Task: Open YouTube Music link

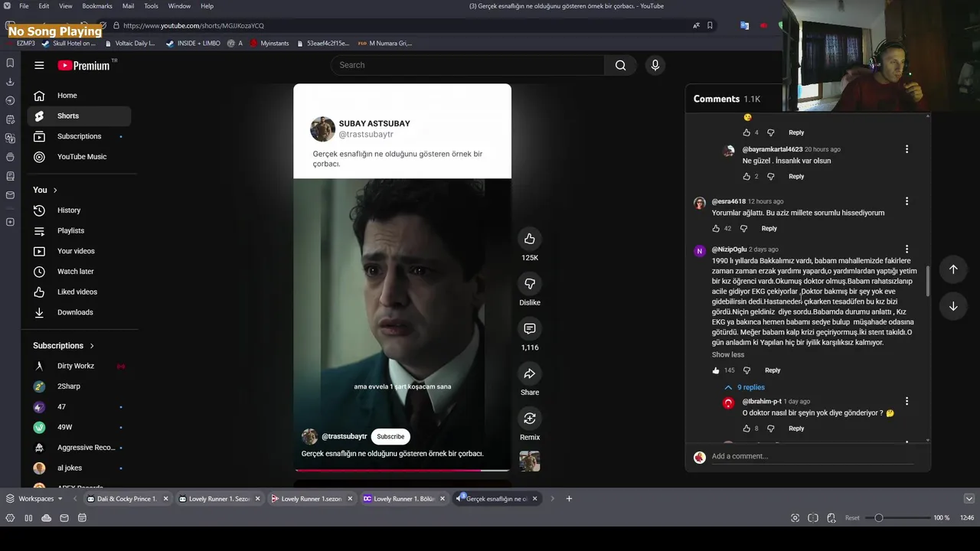Action: [79, 157]
